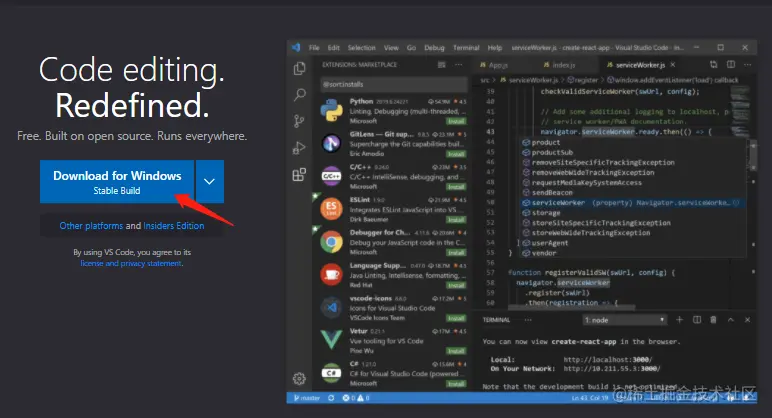Image resolution: width=772 pixels, height=418 pixels.
Task: Open the editor more actions ellipsis
Action: [748, 64]
